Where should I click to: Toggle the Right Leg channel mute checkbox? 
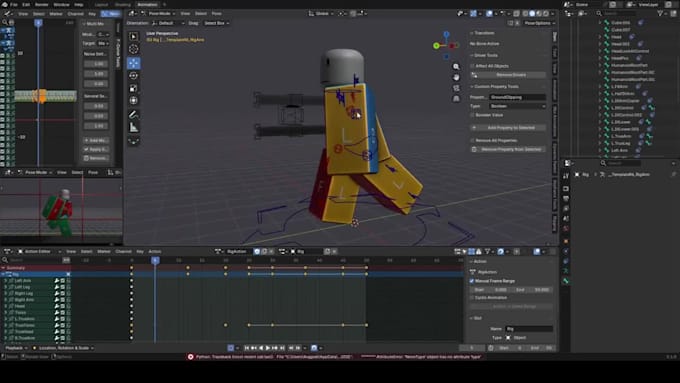click(x=62, y=293)
